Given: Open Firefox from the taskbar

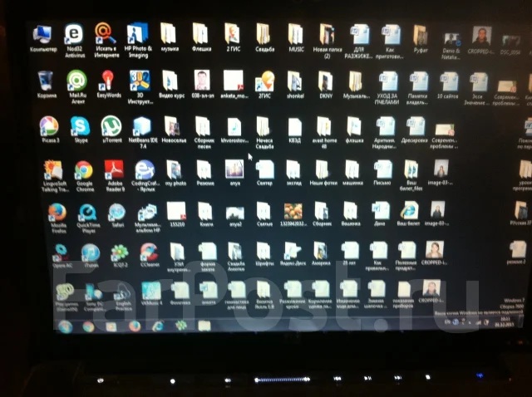Looking at the screenshot, I should point(135,326).
